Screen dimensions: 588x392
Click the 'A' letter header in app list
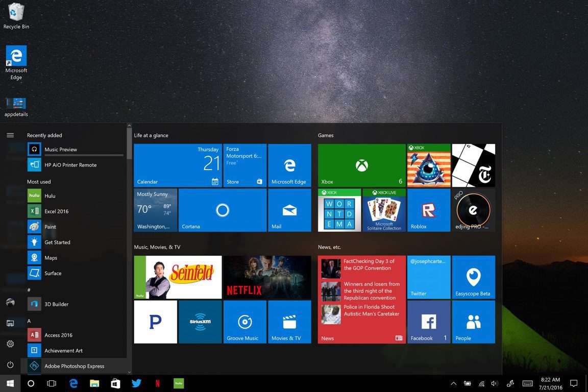(x=29, y=321)
